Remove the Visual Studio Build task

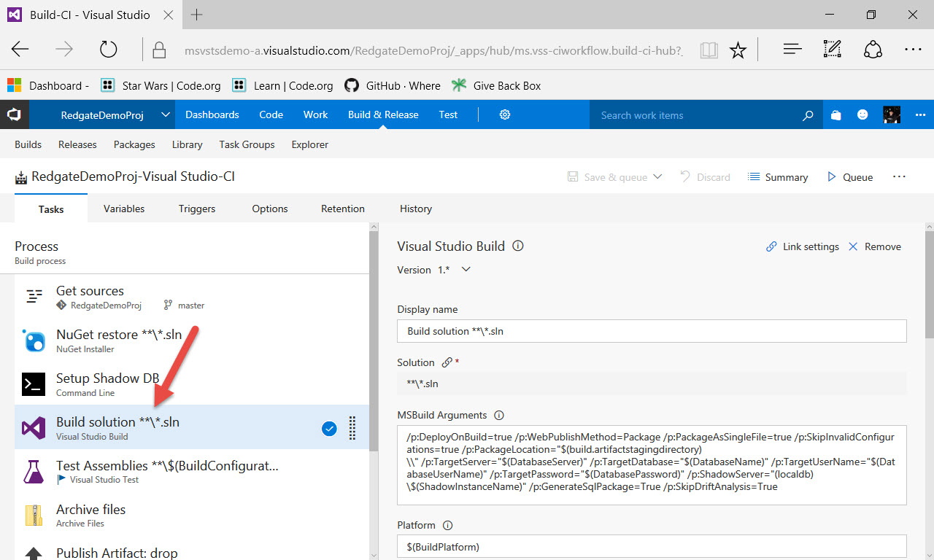[874, 246]
